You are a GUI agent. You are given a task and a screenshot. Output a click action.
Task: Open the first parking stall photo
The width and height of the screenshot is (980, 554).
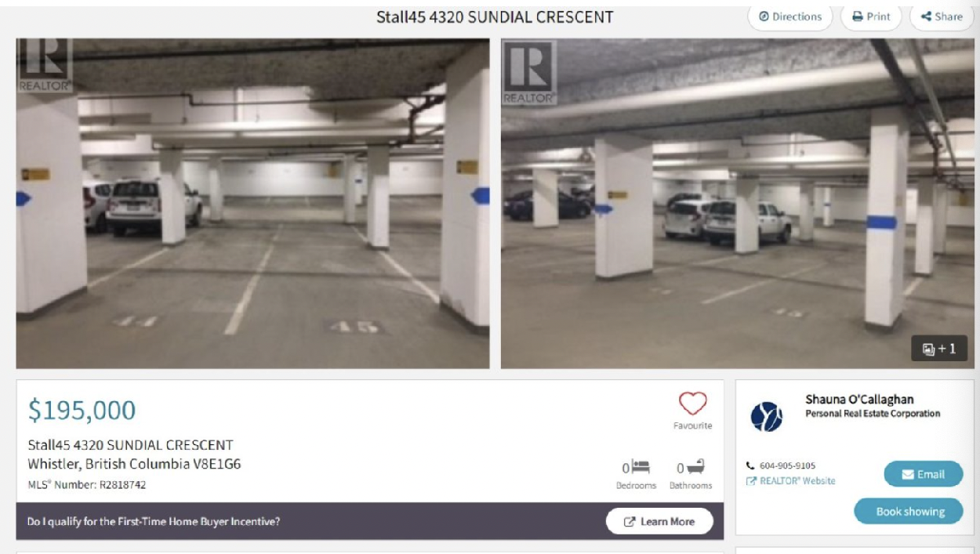252,204
